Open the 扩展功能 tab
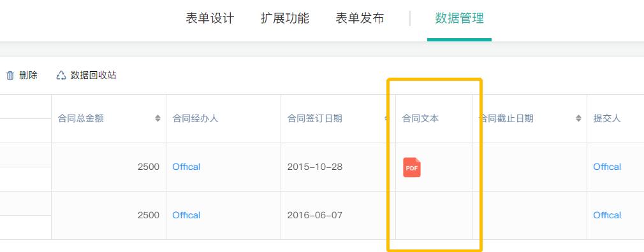The image size is (644, 252). (x=284, y=18)
